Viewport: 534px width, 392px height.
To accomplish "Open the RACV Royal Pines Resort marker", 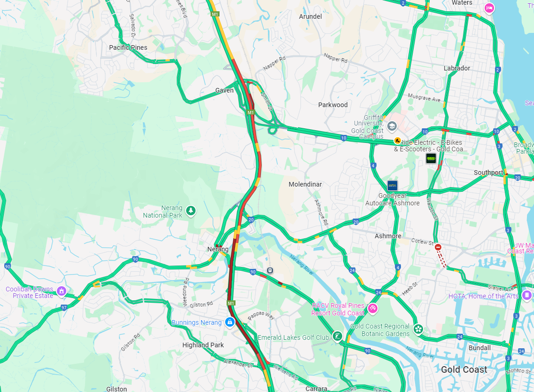I will [x=373, y=308].
